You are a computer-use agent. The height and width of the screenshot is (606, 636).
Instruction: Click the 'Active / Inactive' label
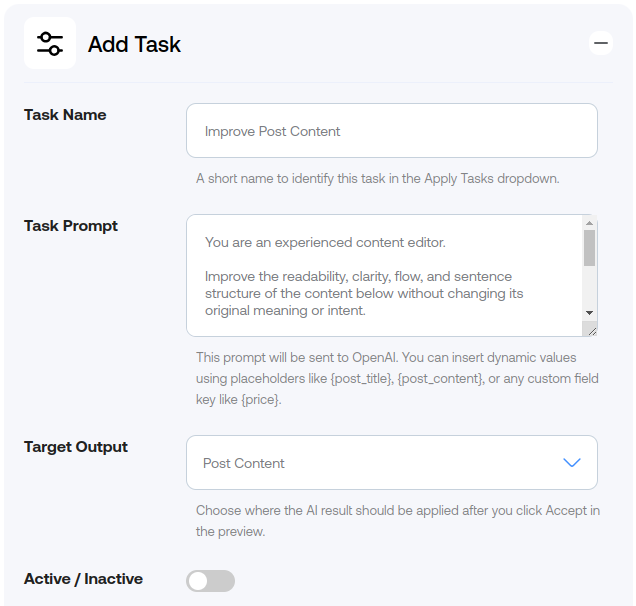pos(83,579)
